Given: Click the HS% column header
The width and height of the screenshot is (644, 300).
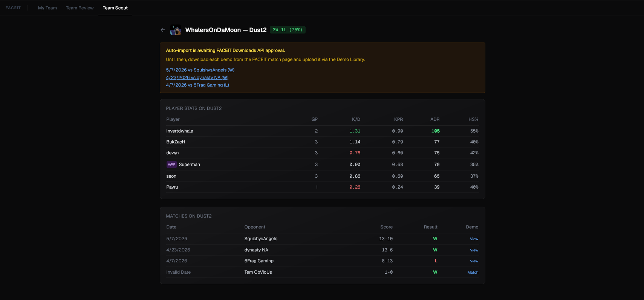Looking at the screenshot, I should pos(473,119).
